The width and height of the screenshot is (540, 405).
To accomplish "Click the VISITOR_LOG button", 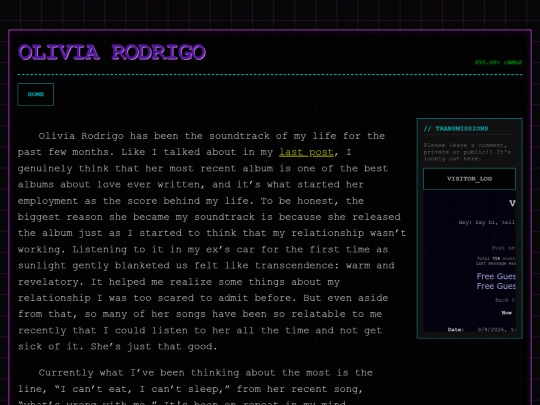I will [469, 179].
